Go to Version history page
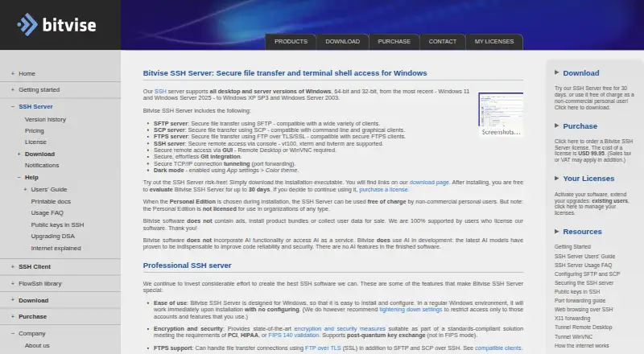The image size is (644, 354). point(45,120)
